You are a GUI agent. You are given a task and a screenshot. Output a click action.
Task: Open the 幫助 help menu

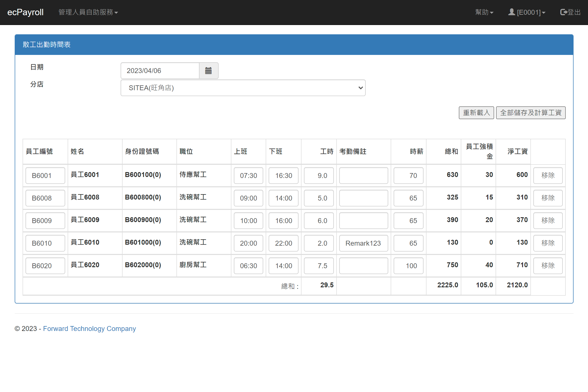(484, 12)
